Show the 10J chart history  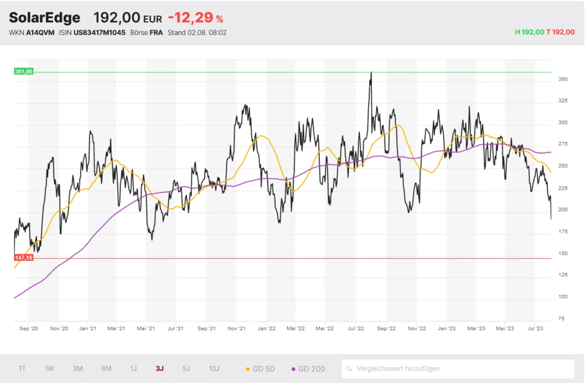click(x=214, y=369)
